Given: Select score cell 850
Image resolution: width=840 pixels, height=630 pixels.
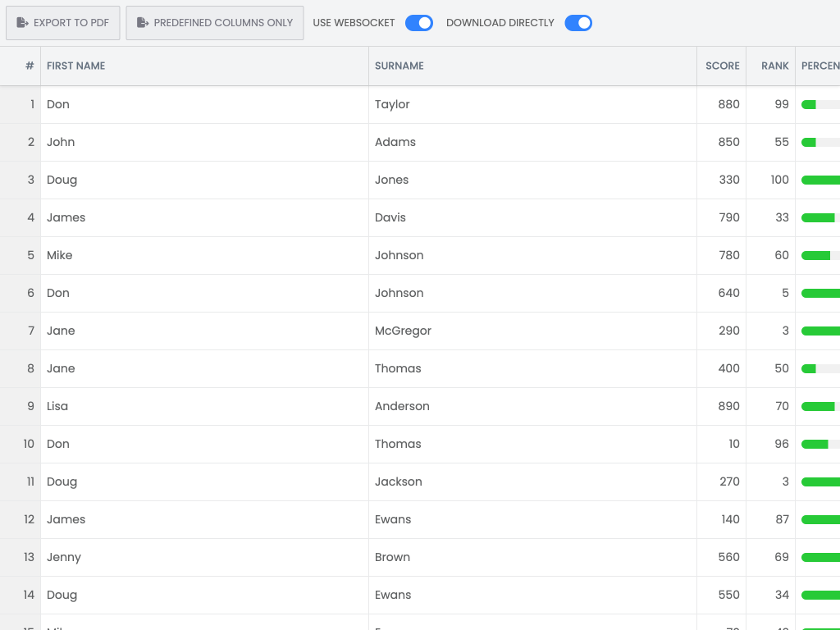Looking at the screenshot, I should click(x=721, y=143).
